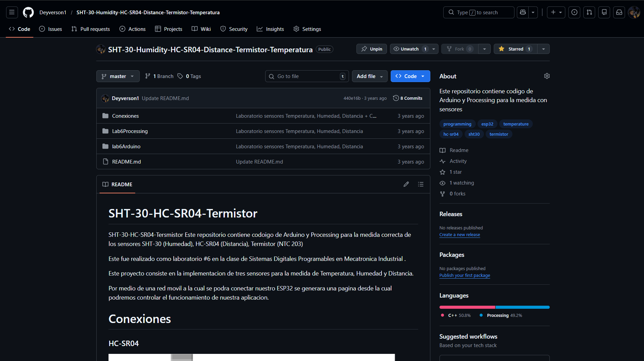Open the notifications inbox icon
The height and width of the screenshot is (361, 644).
point(619,13)
